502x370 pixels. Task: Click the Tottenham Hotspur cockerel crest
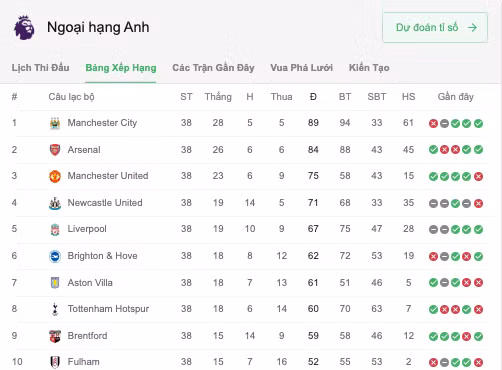point(55,309)
